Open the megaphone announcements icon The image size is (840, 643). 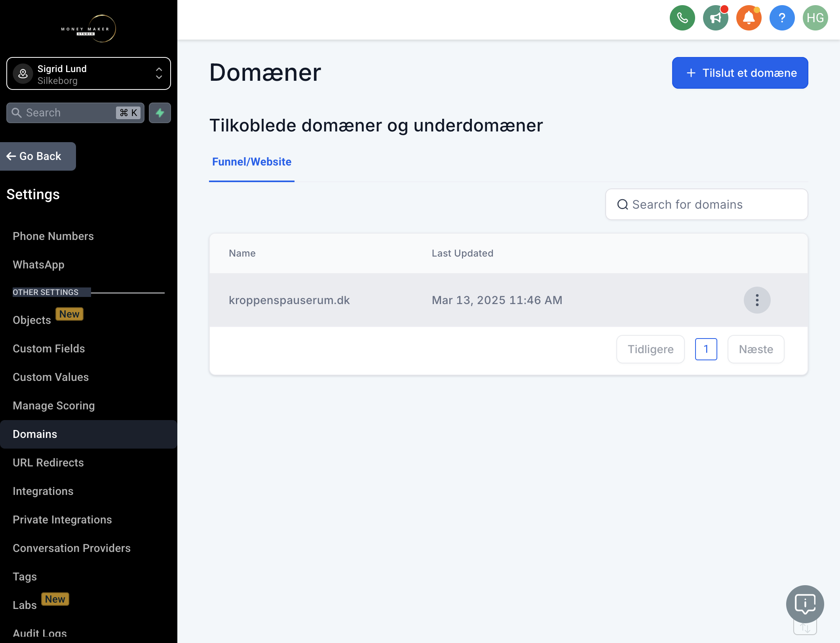click(x=715, y=18)
